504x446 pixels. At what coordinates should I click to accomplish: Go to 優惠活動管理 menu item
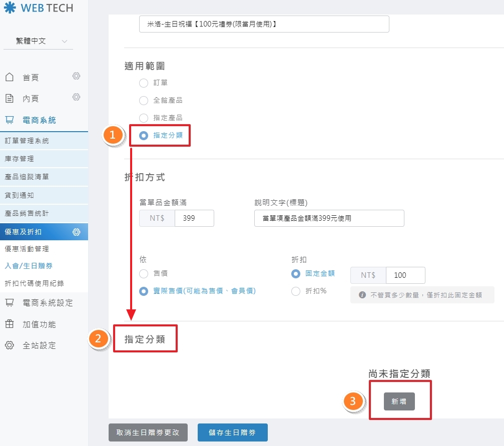tap(27, 249)
